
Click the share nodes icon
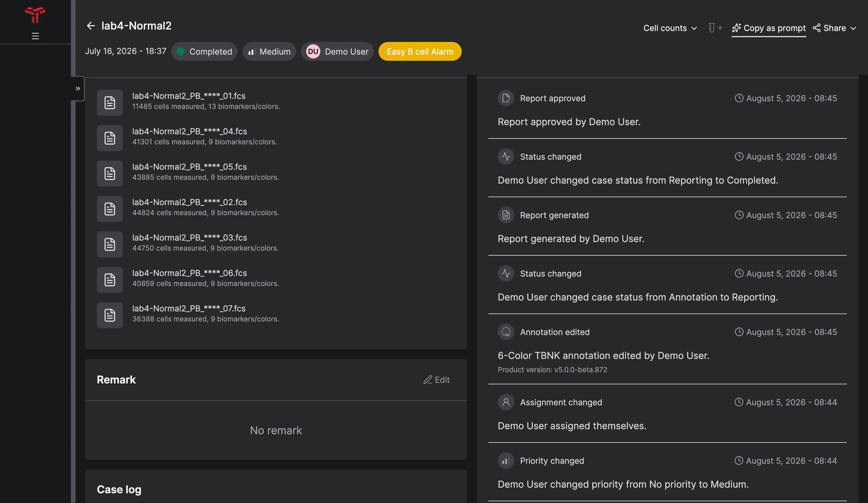[x=816, y=28]
